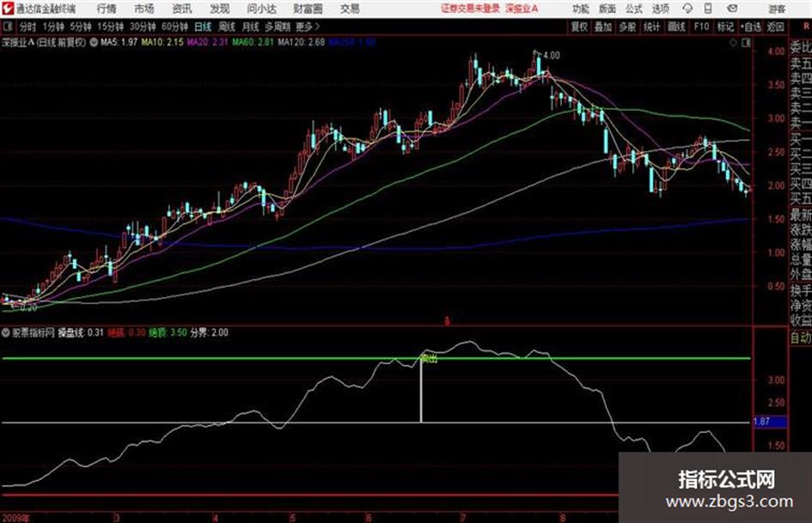This screenshot has width=812, height=523.
Task: Open the 选项 menu
Action: (x=660, y=9)
